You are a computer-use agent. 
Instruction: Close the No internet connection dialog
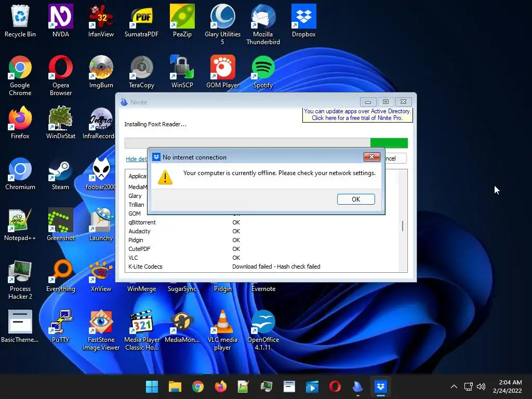371,157
